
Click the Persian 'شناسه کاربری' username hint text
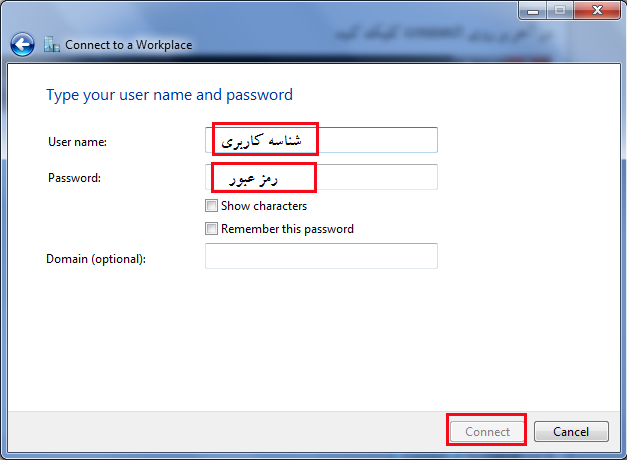tap(262, 141)
